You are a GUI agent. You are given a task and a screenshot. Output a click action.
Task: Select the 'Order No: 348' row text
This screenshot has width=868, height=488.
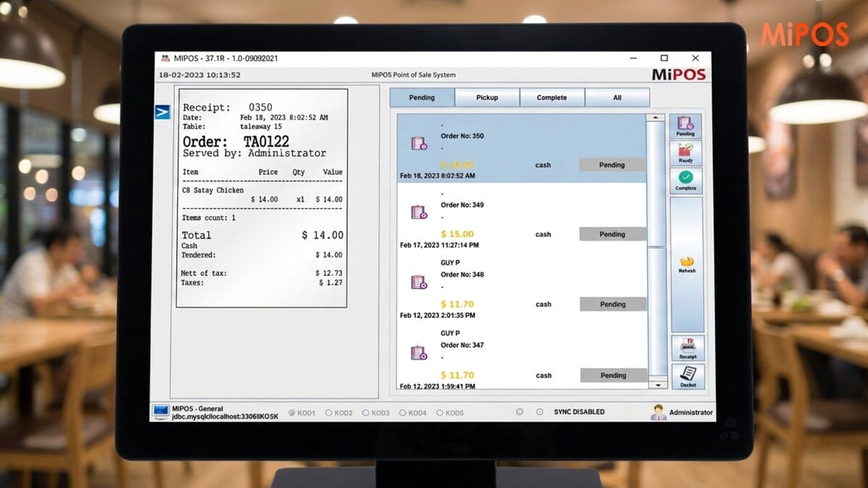[x=462, y=275]
